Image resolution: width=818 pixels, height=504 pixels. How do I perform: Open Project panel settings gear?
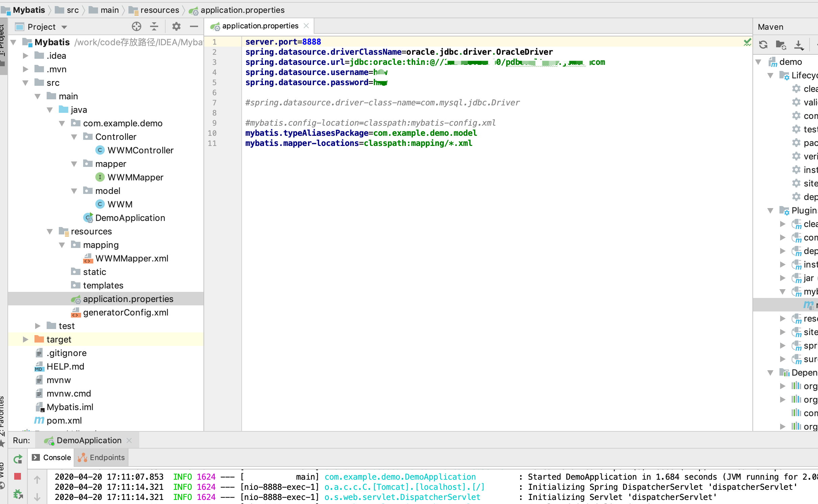(x=176, y=26)
